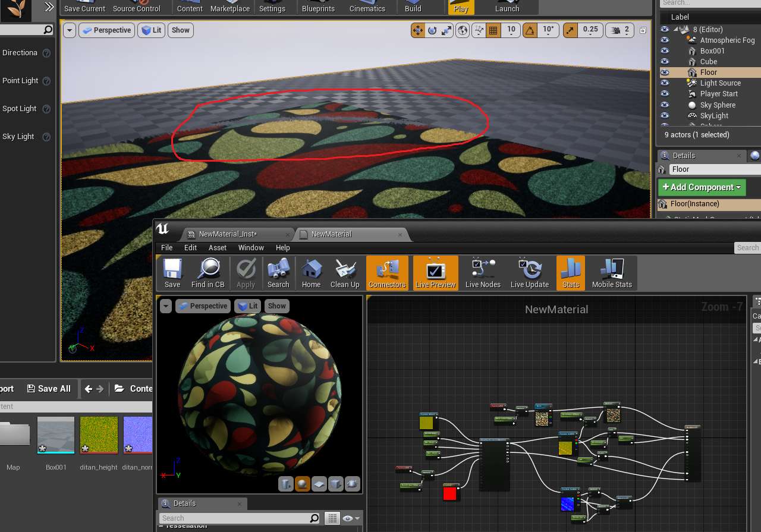
Task: Open rotation snap 10° dropdown
Action: [548, 30]
